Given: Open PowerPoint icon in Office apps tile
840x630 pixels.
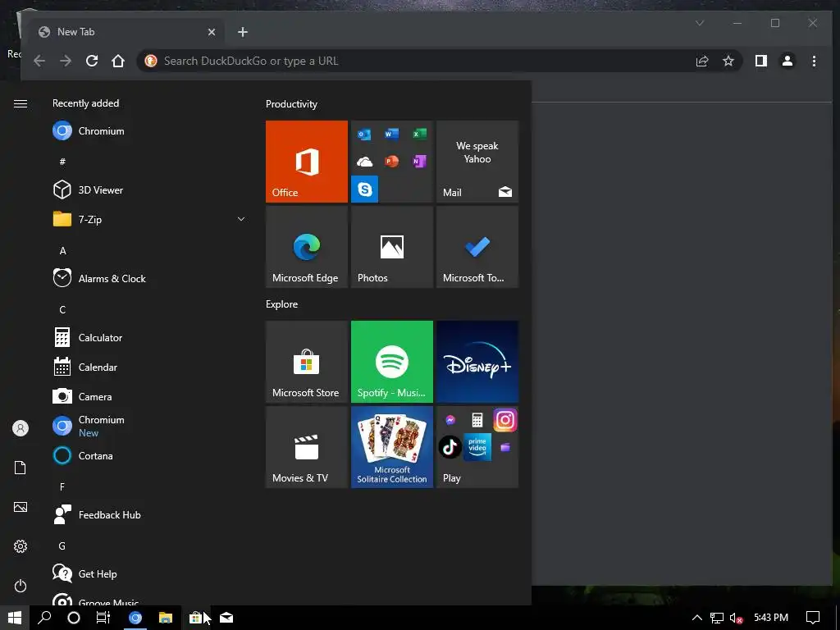Looking at the screenshot, I should point(391,162).
